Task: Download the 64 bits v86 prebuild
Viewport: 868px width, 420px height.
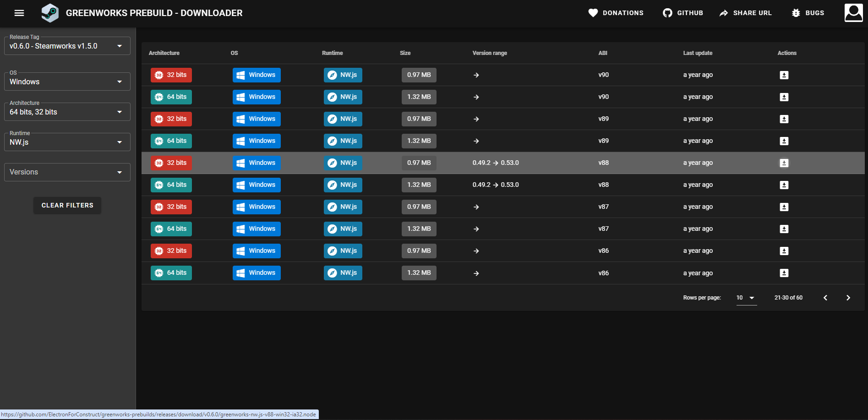Action: (784, 273)
